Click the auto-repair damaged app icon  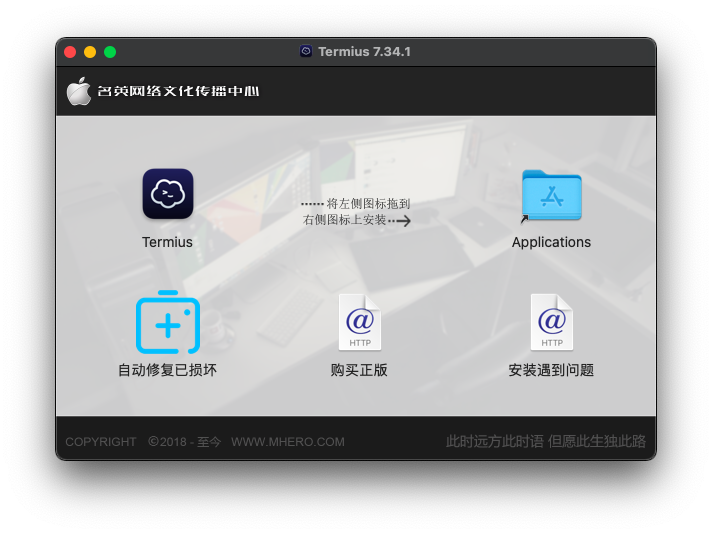168,322
